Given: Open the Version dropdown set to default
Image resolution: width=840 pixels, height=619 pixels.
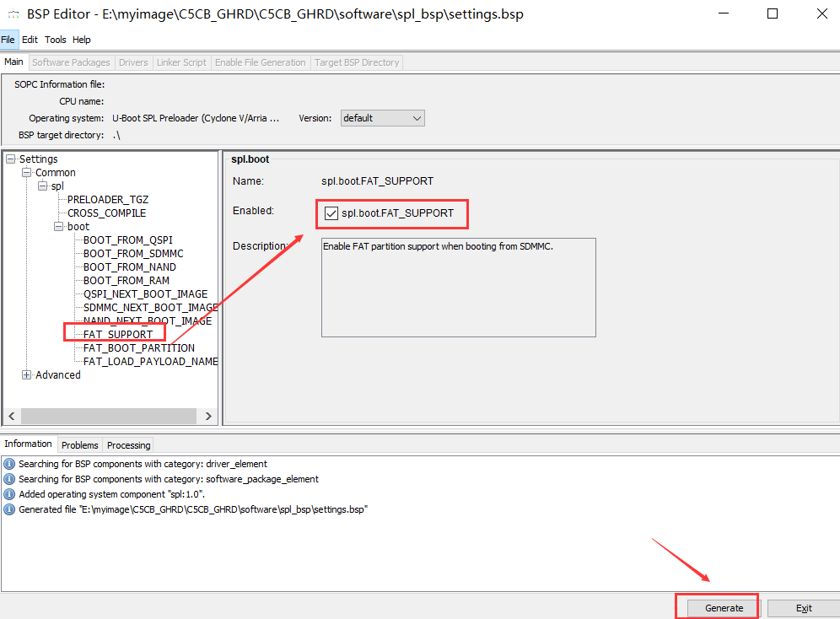Looking at the screenshot, I should click(x=383, y=118).
